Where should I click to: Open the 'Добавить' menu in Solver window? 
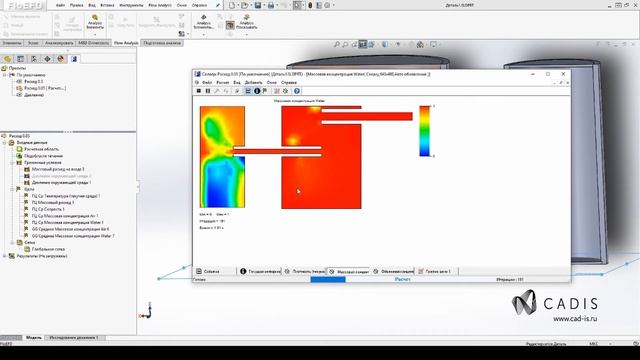pyautogui.click(x=253, y=82)
